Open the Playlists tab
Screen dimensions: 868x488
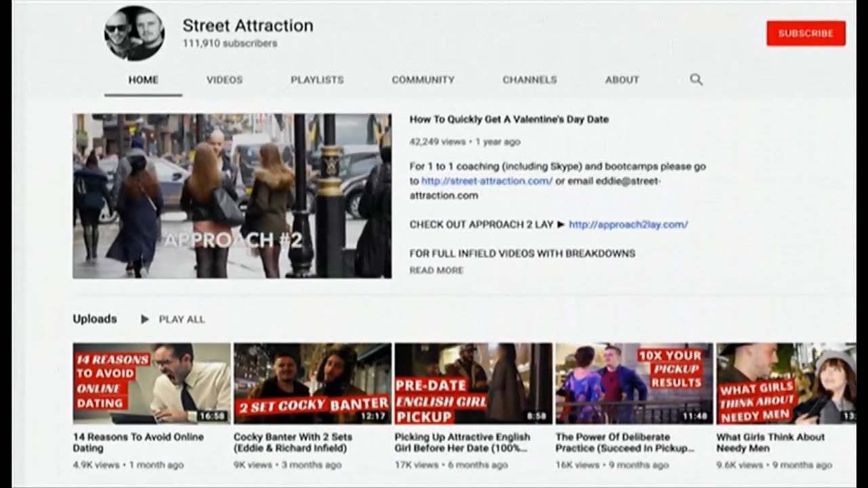pyautogui.click(x=317, y=79)
